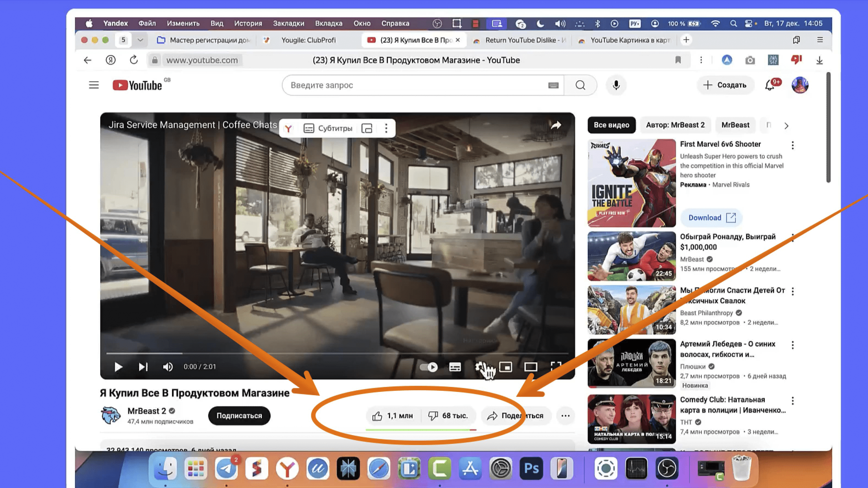
Task: Switch to Return YouTube Dislike tab
Action: click(521, 40)
